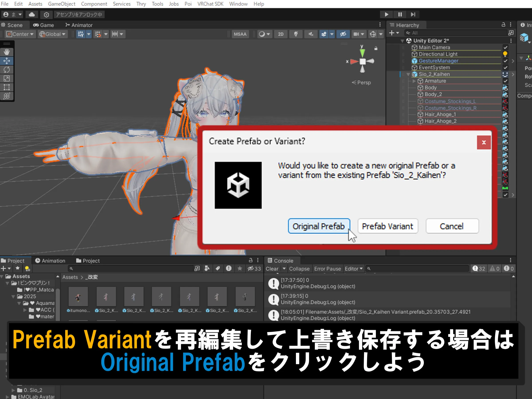Toggle Armature active checkbox
Screen dimensions: 532x399
click(x=505, y=81)
